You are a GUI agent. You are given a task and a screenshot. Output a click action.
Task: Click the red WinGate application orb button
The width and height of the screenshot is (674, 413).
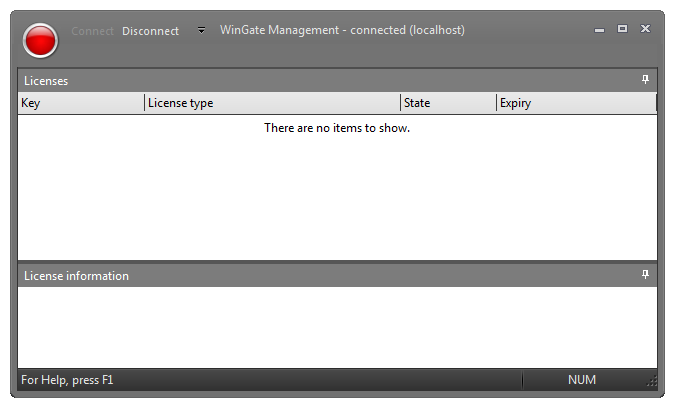pyautogui.click(x=40, y=40)
